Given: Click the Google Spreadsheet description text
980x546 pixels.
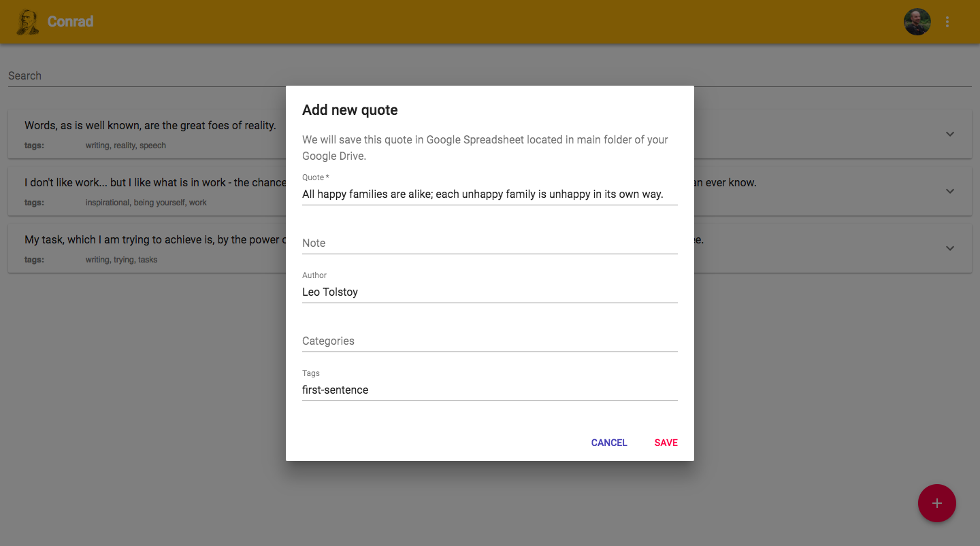Looking at the screenshot, I should pos(485,148).
